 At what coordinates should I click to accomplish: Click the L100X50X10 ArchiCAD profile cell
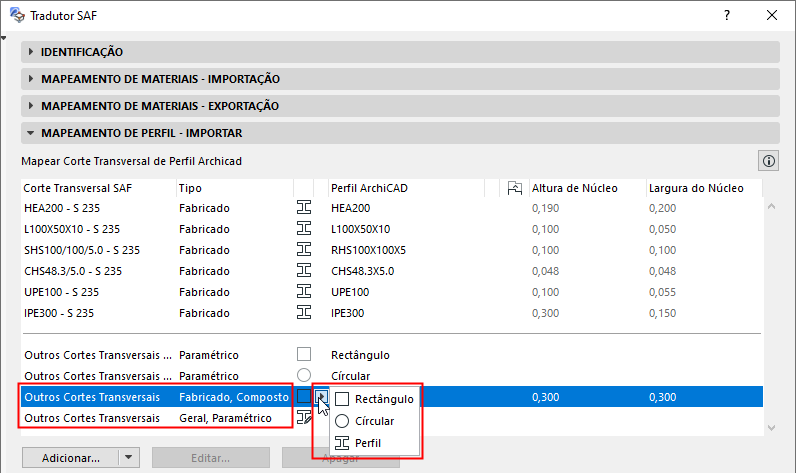coord(361,229)
